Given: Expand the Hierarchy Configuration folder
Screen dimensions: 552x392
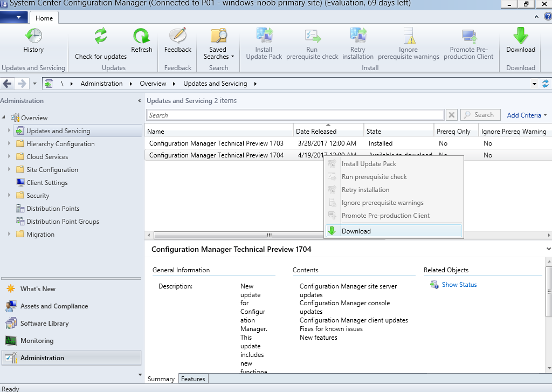Looking at the screenshot, I should (9, 143).
